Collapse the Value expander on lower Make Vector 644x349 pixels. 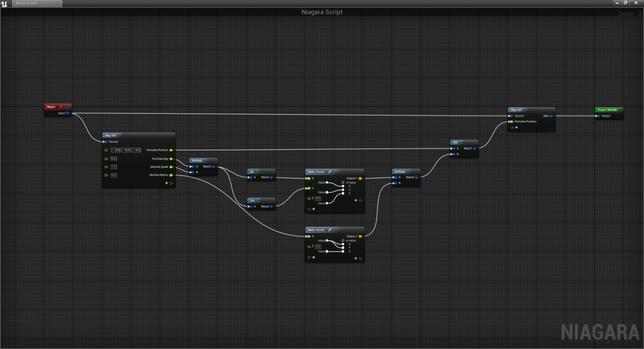(347, 241)
